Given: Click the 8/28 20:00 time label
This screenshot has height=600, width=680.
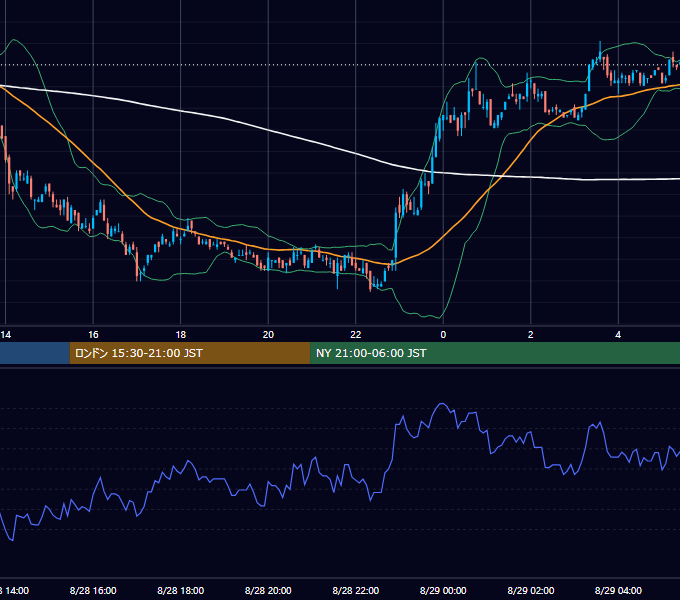Looking at the screenshot, I should (268, 590).
